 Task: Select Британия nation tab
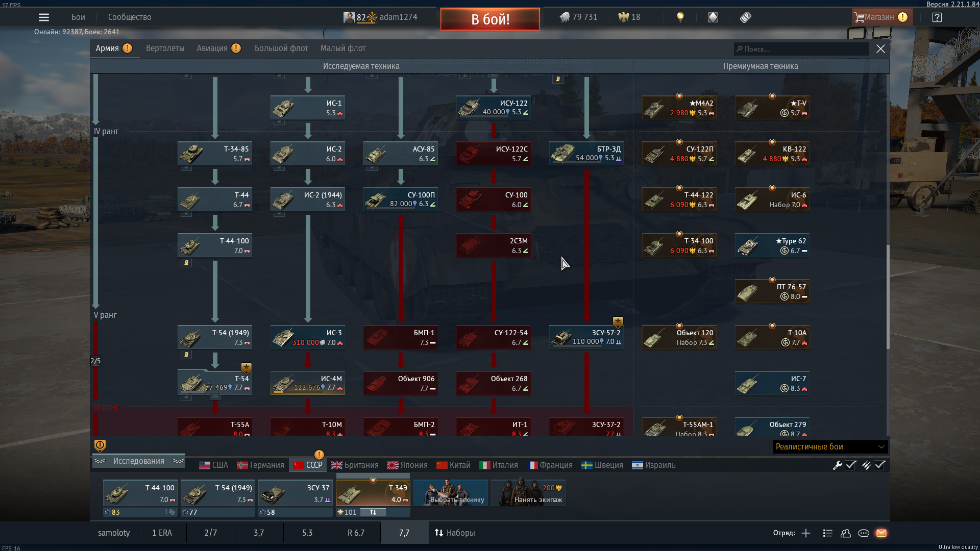coord(355,465)
